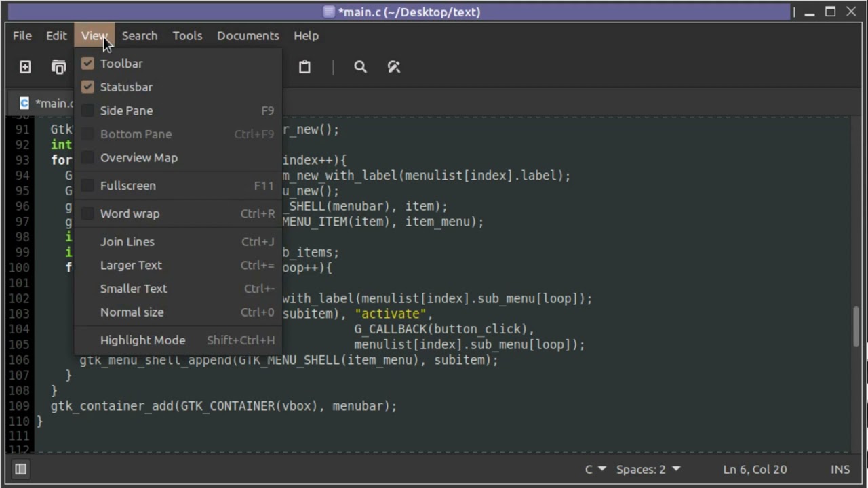
Task: Toggle side pane icon in status bar
Action: point(20,469)
